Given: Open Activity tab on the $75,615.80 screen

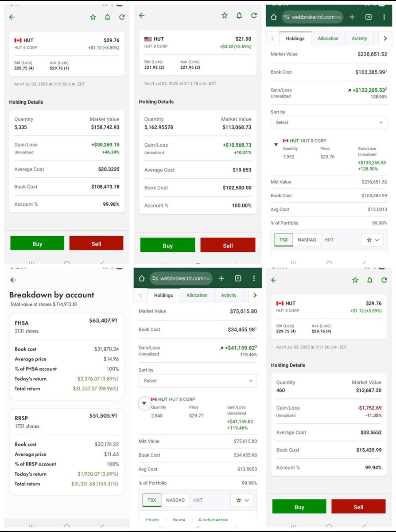Looking at the screenshot, I should [x=229, y=295].
